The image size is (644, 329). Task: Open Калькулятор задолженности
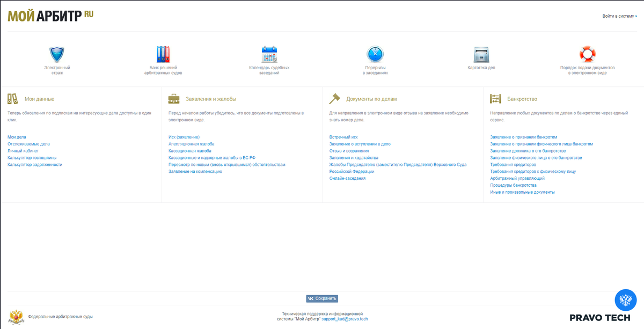coord(35,165)
